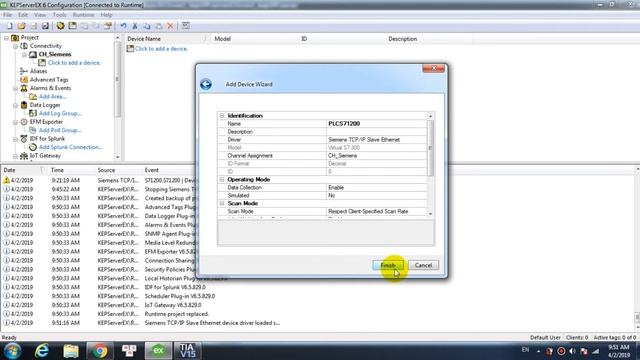Click the empty Description value field

pos(376,132)
